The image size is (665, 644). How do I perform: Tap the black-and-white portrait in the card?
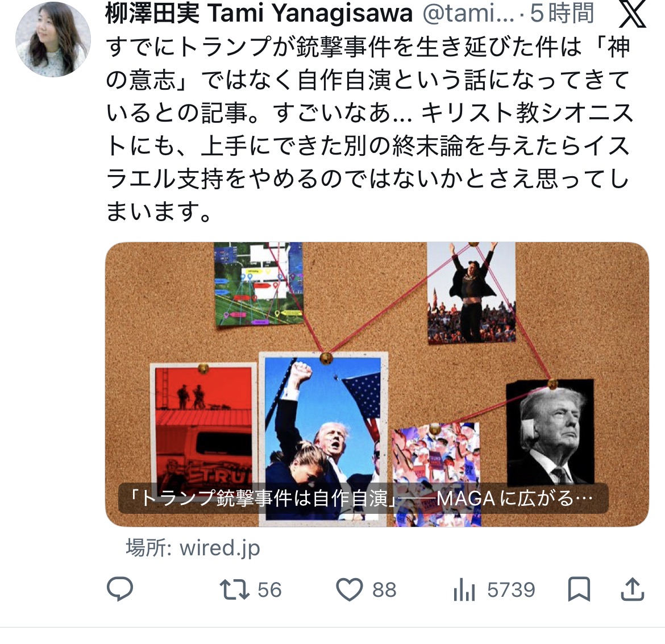click(x=550, y=433)
